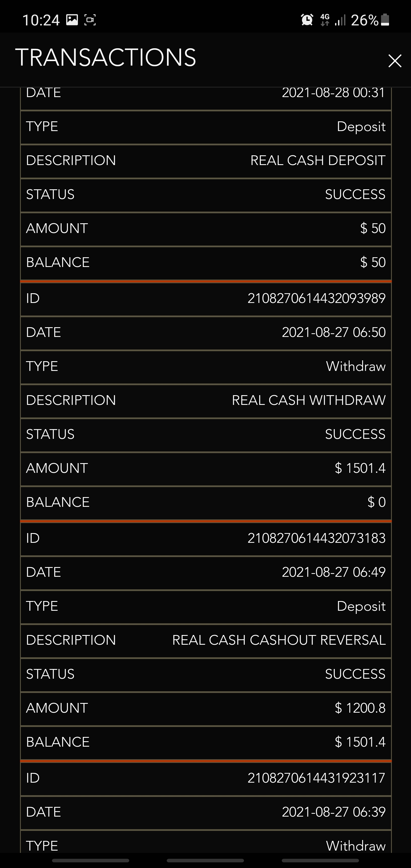Tap the REAL CASH WITHDRAW description row
The width and height of the screenshot is (411, 868).
[x=308, y=400]
